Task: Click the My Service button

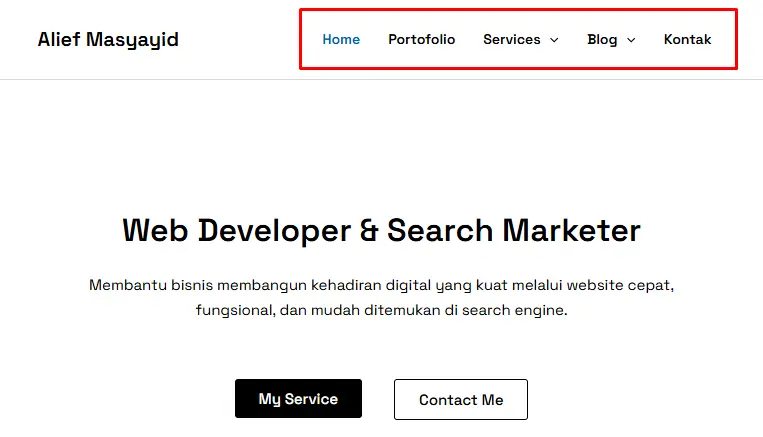Action: 298,399
